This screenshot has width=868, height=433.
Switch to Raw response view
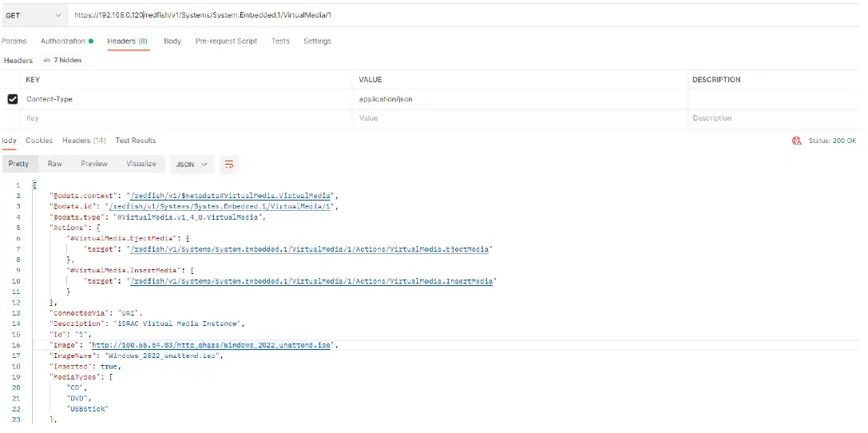[55, 164]
